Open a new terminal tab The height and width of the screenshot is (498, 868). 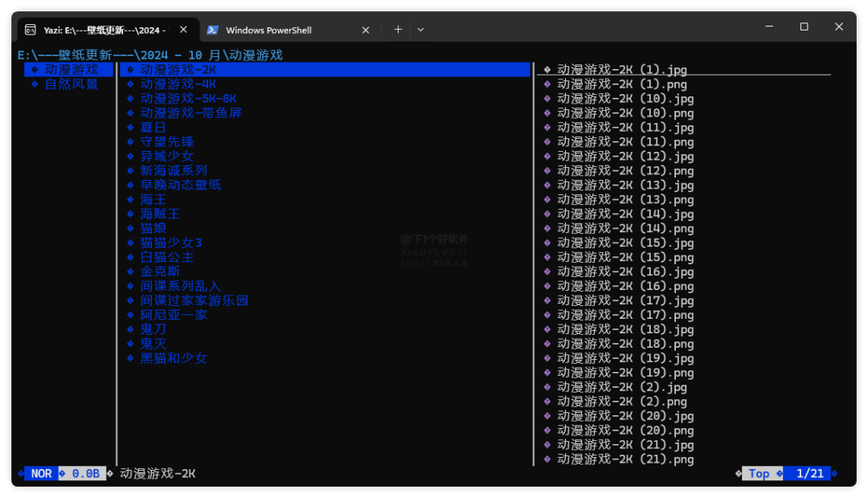pos(398,30)
